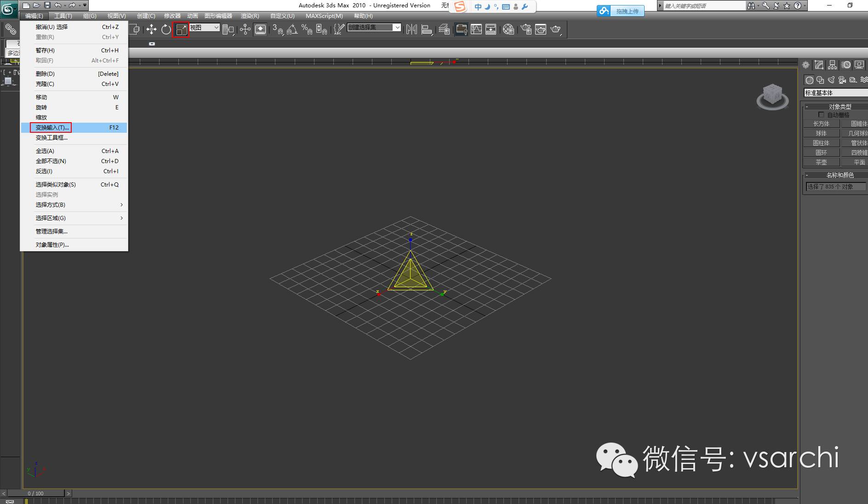
Task: Select the Lights category icon
Action: tap(831, 80)
